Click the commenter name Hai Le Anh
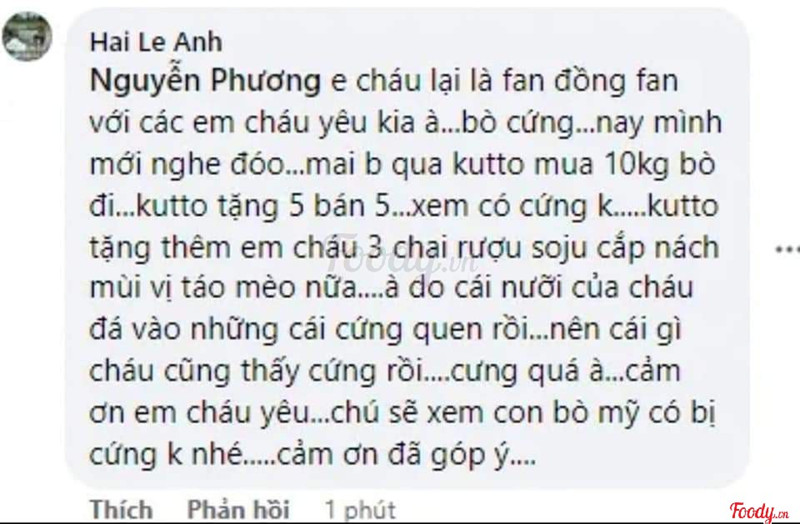The width and height of the screenshot is (800, 524). (x=156, y=42)
